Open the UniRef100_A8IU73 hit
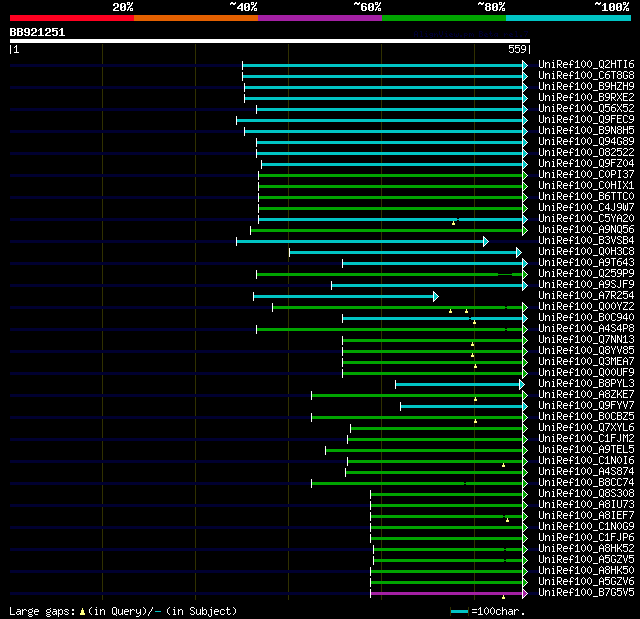 (x=586, y=505)
